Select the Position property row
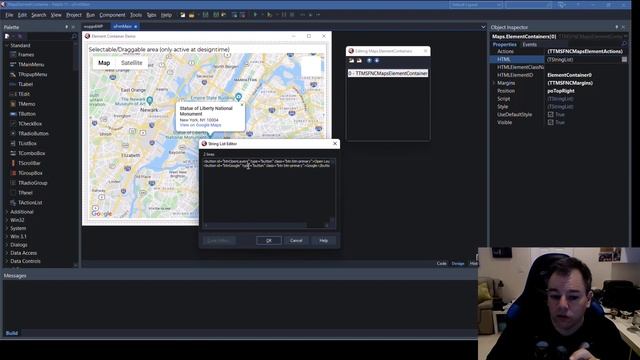The image size is (640, 360). (558, 91)
